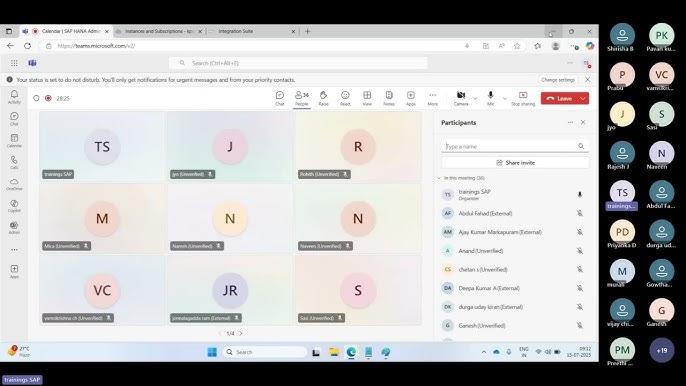Viewport: 686px width, 386px height.
Task: Switch to Integration Suite browser tab
Action: pyautogui.click(x=252, y=31)
